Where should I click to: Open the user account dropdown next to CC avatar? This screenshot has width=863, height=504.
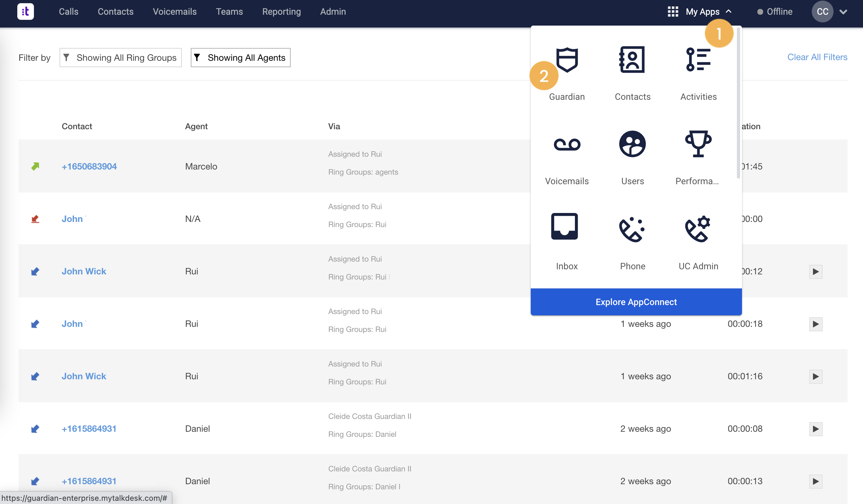[x=844, y=12]
